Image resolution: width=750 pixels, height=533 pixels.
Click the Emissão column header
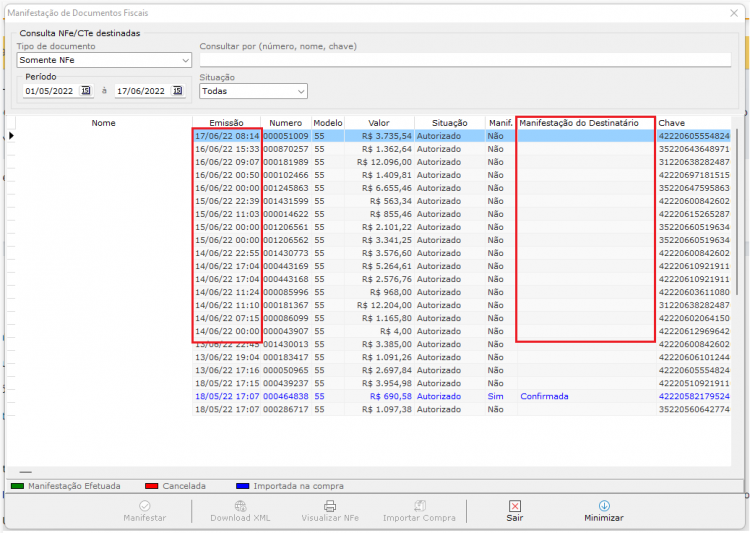(226, 123)
